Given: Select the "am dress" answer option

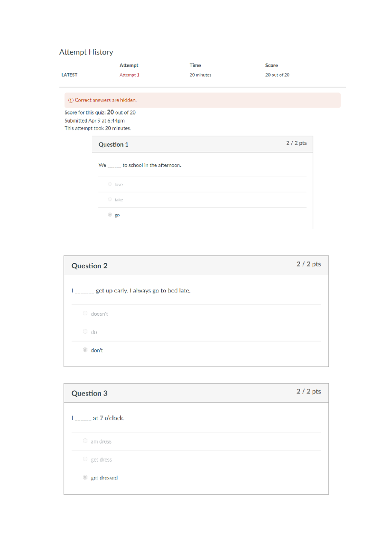Looking at the screenshot, I should (85, 441).
